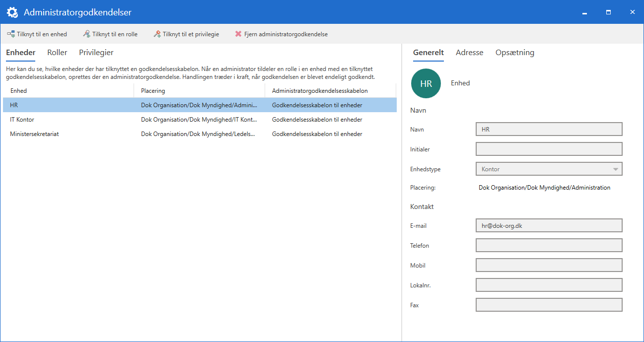Click the Lokalnr. input field
Viewport: 644px width, 342px height.
(x=549, y=285)
